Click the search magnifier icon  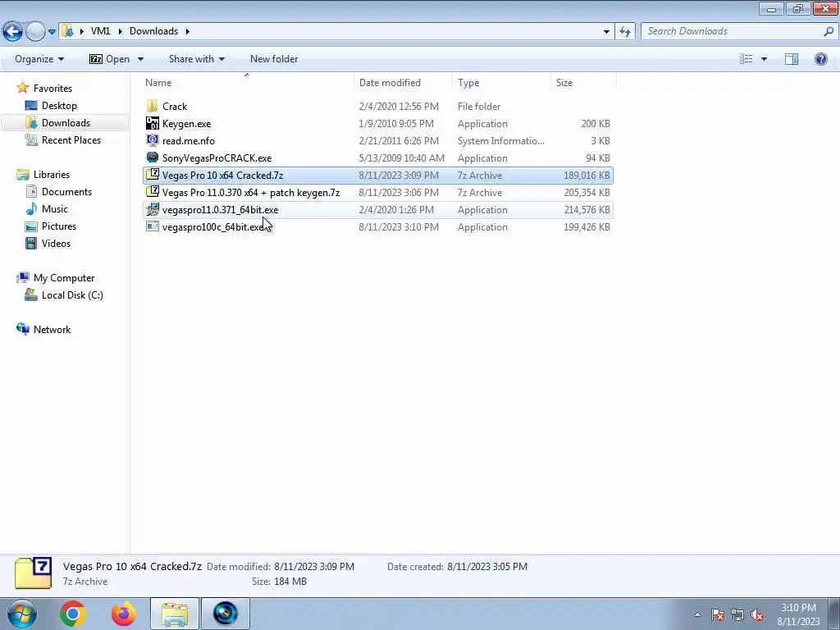[x=829, y=31]
